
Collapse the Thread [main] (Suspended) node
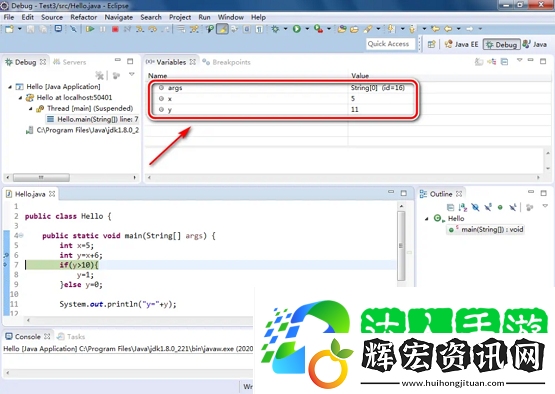tap(30, 109)
